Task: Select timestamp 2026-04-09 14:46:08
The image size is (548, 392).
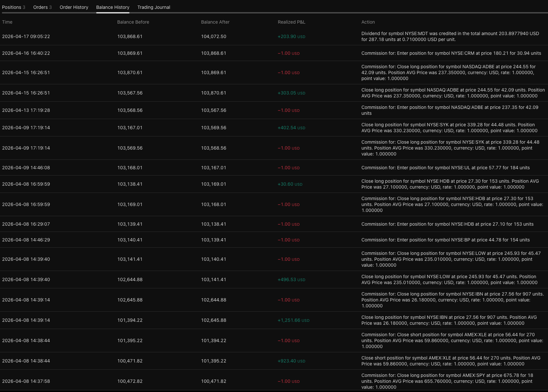Action: click(26, 168)
